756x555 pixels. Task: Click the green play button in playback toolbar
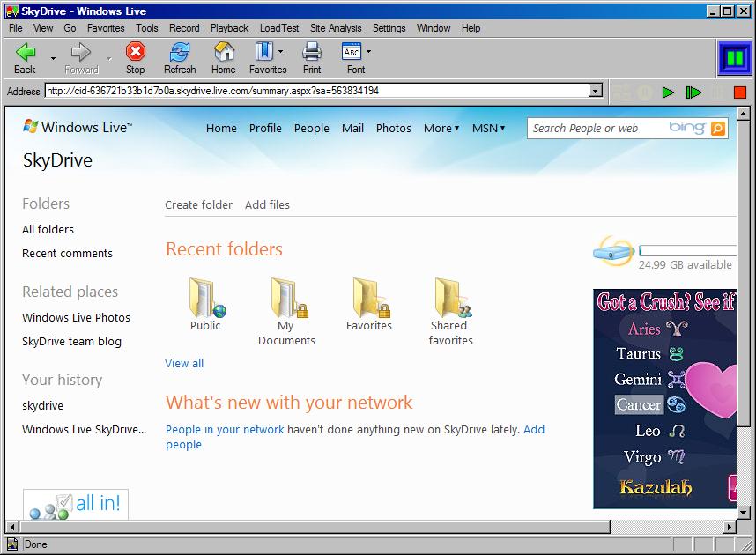pos(668,92)
